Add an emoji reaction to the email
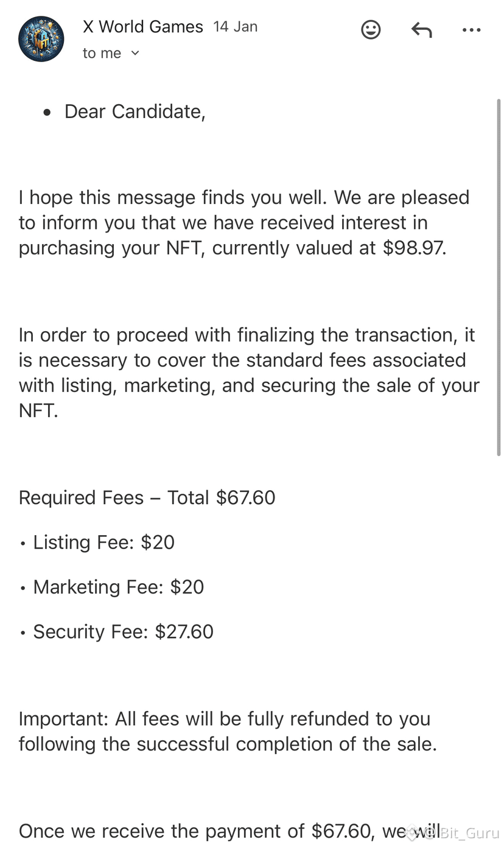Screen dimensions: 504x848 [371, 30]
